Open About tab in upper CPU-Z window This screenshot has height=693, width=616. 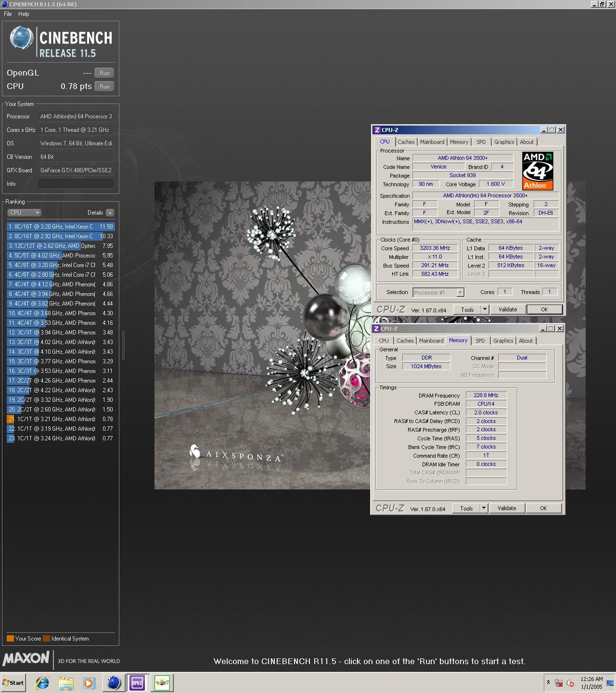coord(527,142)
